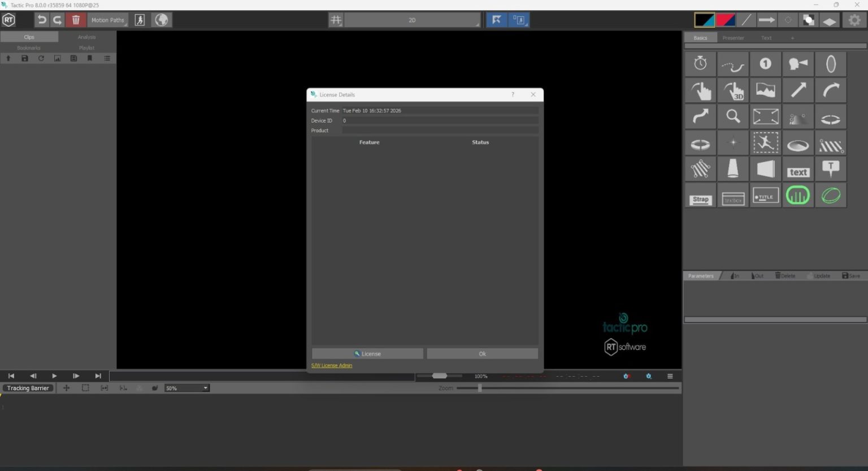This screenshot has height=471, width=868.
Task: Select the player cutout tool
Action: (766, 143)
